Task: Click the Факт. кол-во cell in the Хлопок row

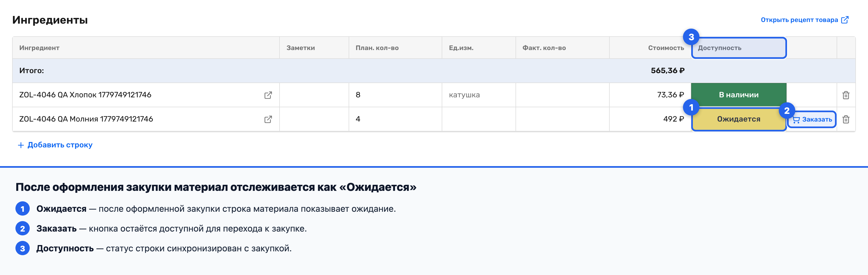Action: tap(562, 95)
